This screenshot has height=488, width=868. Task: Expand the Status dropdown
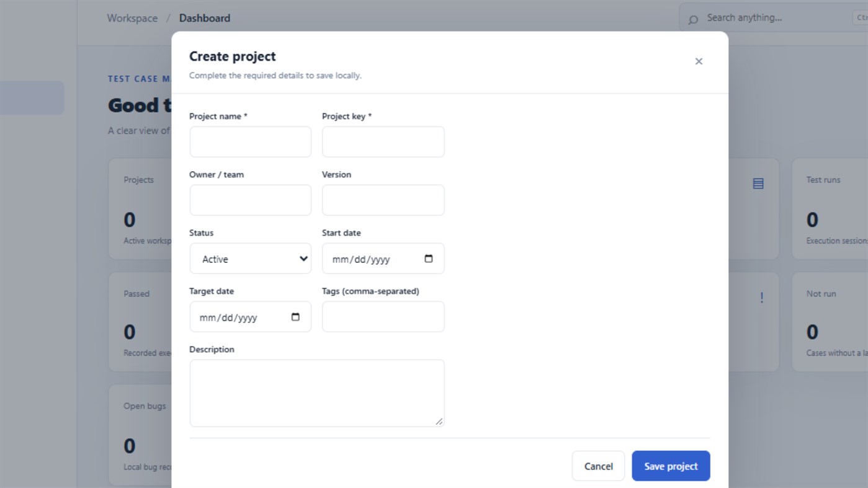tap(251, 259)
